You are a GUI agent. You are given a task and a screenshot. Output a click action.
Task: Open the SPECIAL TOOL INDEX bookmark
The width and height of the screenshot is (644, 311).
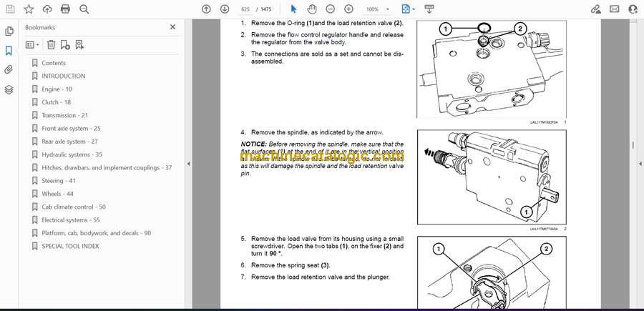point(70,246)
